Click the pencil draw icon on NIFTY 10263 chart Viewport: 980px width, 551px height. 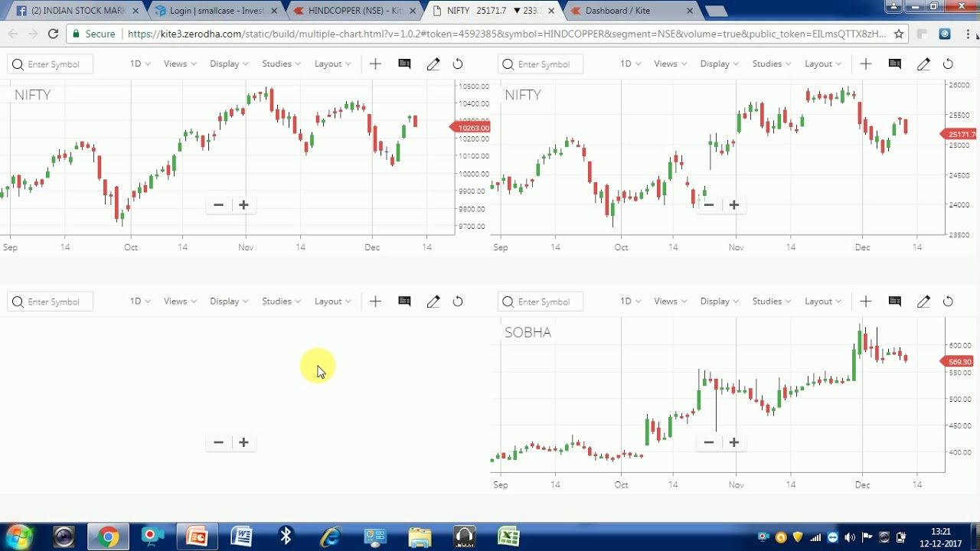[433, 64]
